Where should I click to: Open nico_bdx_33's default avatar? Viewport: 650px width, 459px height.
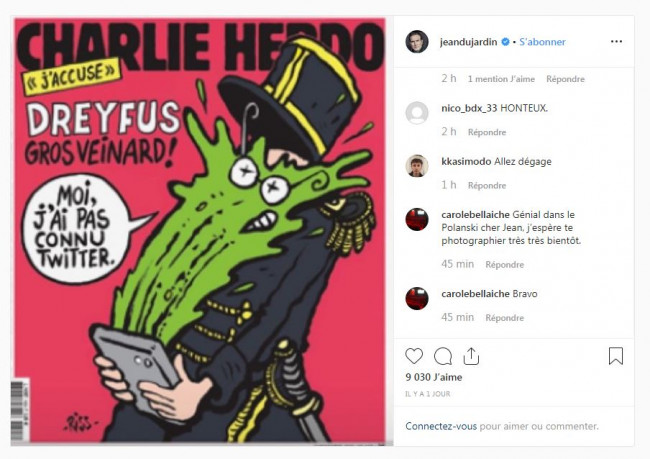pyautogui.click(x=417, y=113)
